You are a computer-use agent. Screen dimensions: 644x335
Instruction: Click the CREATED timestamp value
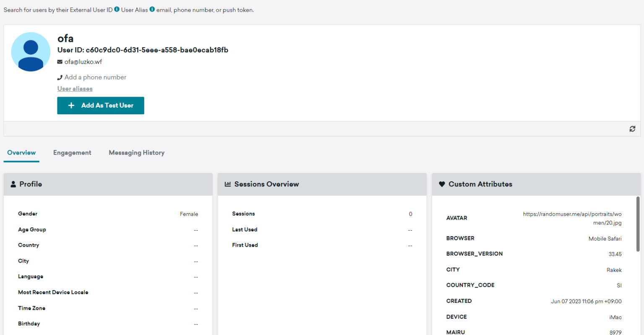(x=586, y=301)
